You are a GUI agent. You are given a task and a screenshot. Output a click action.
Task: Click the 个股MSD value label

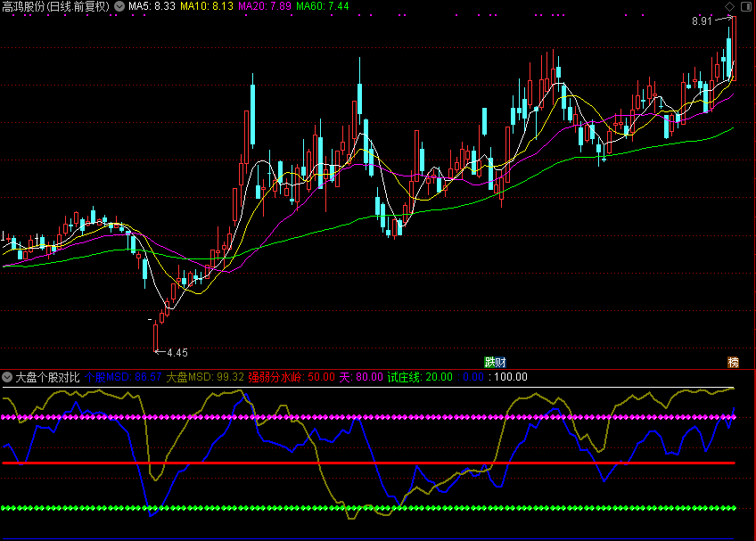[123, 377]
